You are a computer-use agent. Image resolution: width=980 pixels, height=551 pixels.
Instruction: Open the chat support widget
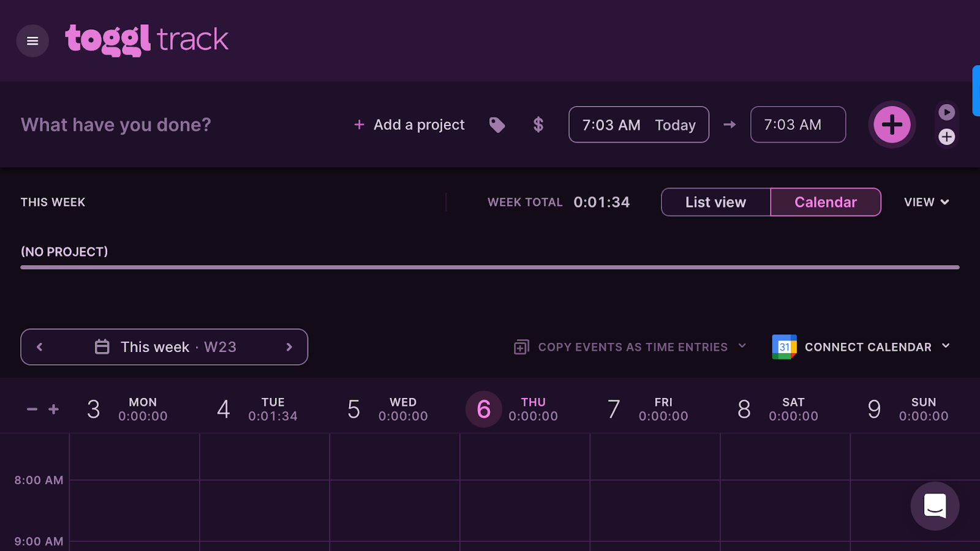pyautogui.click(x=935, y=506)
